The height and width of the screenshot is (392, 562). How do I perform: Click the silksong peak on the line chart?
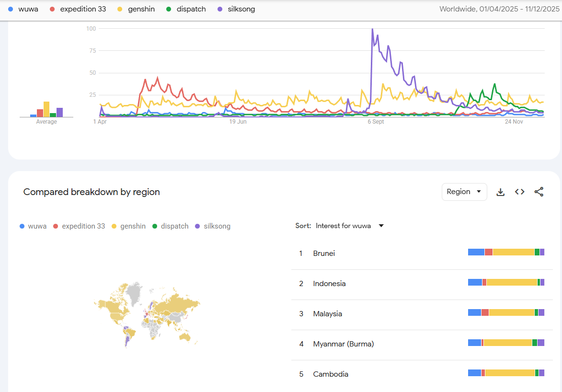(372, 29)
